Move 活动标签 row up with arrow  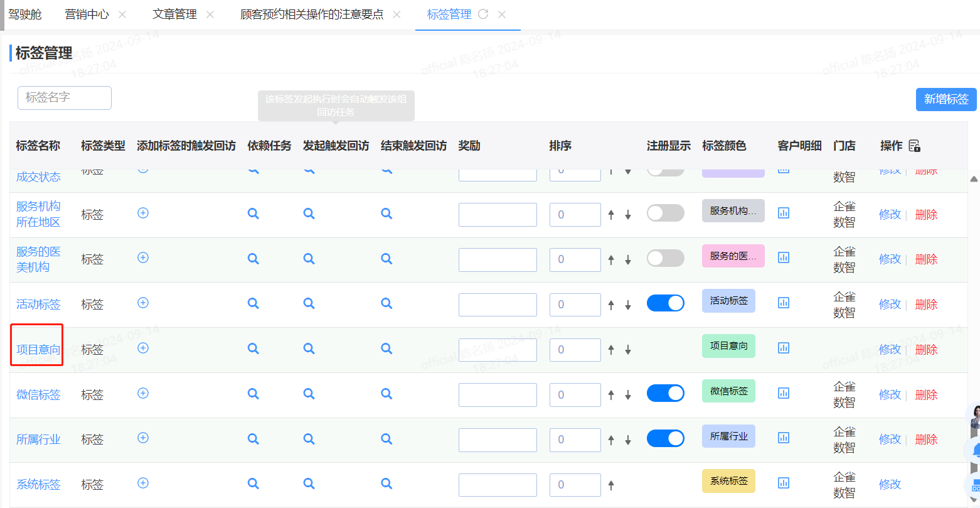(611, 305)
